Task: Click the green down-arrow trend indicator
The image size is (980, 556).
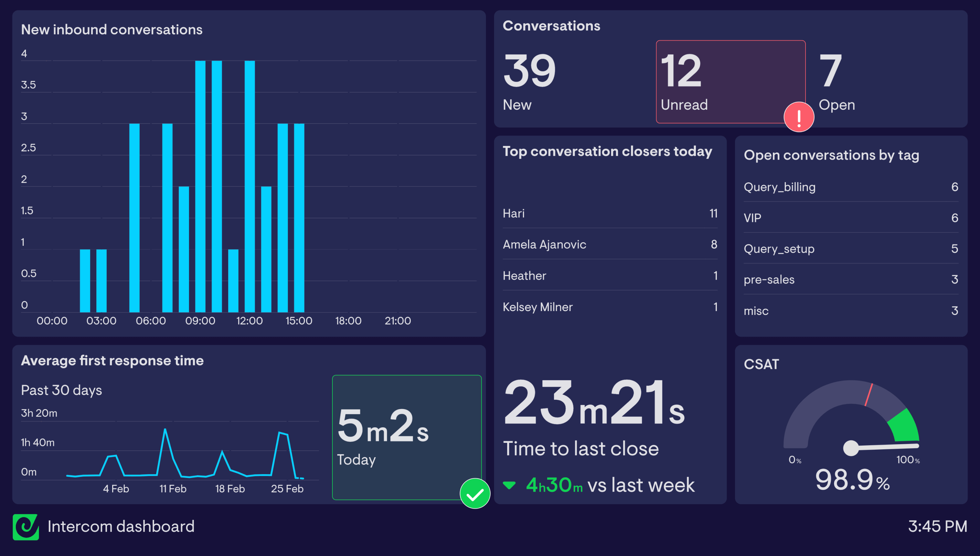Action: pos(509,485)
